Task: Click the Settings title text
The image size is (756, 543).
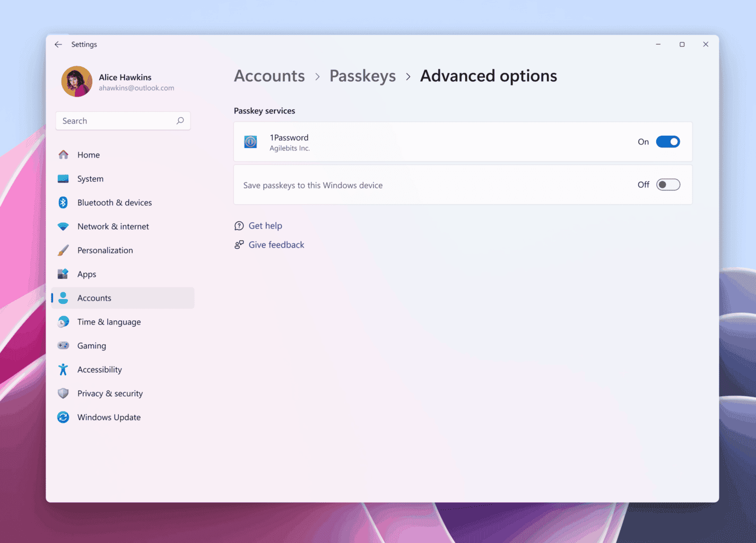Action: point(84,45)
